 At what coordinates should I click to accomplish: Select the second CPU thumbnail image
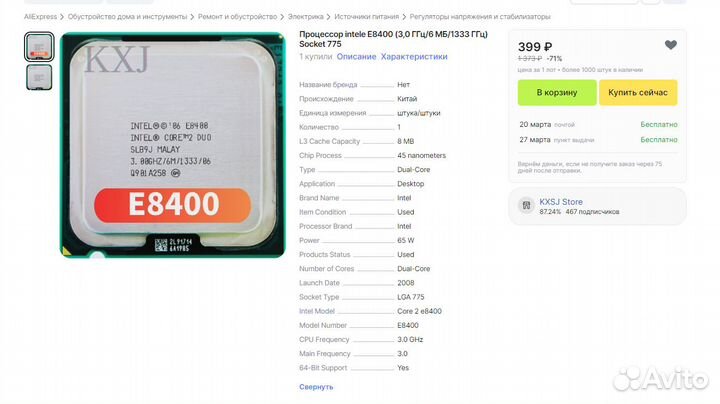39,77
